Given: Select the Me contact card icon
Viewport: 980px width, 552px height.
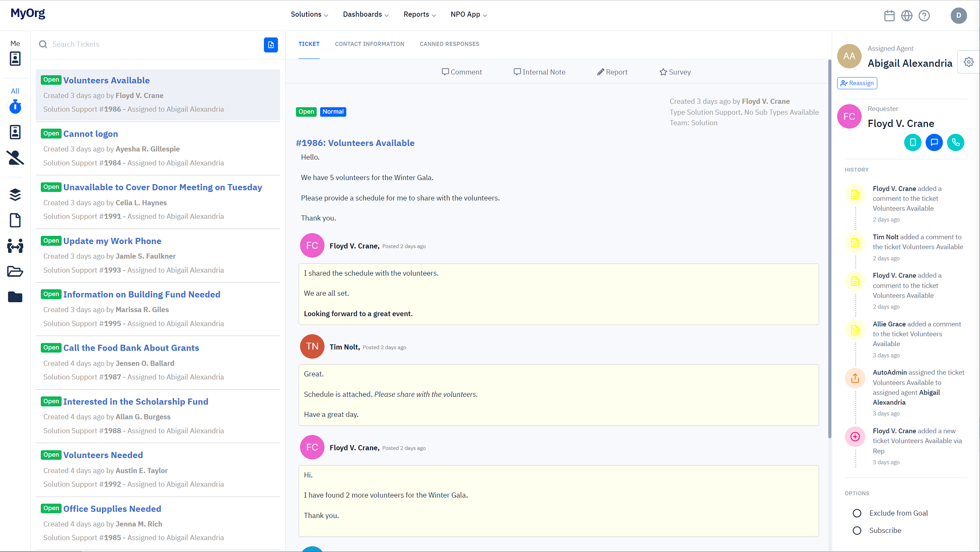Looking at the screenshot, I should click(x=15, y=59).
